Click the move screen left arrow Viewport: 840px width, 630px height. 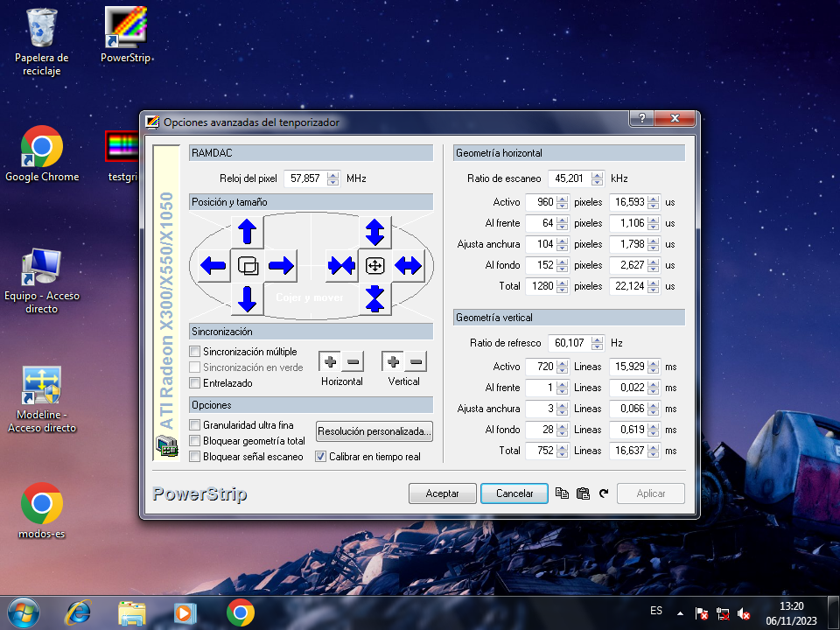[x=213, y=265]
